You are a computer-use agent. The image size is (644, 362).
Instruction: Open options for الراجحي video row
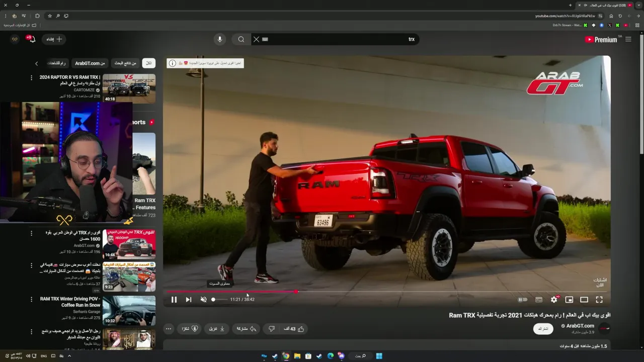[31, 332]
